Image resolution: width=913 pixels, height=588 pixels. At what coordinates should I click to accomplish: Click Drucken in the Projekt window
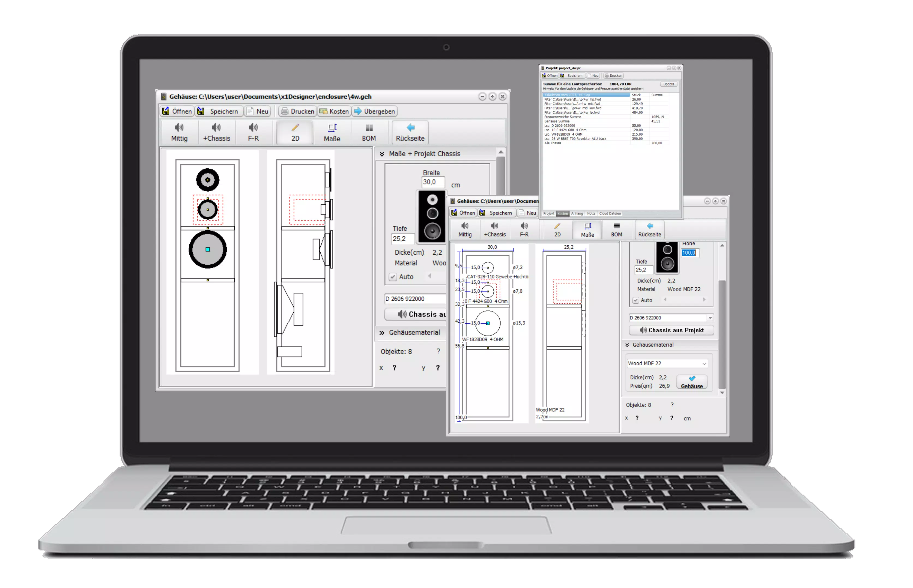click(x=613, y=76)
